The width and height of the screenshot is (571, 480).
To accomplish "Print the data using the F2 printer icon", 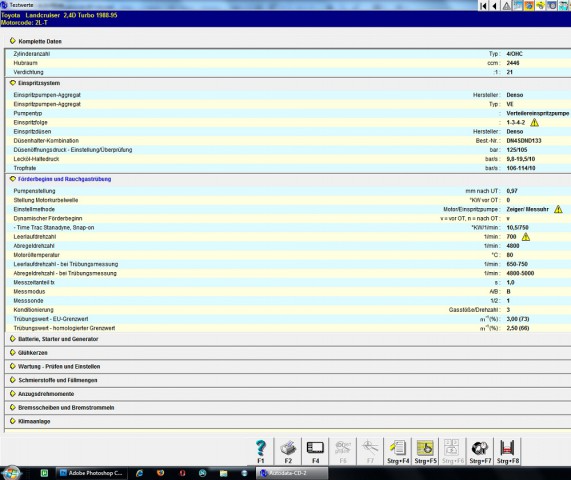I will [288, 452].
